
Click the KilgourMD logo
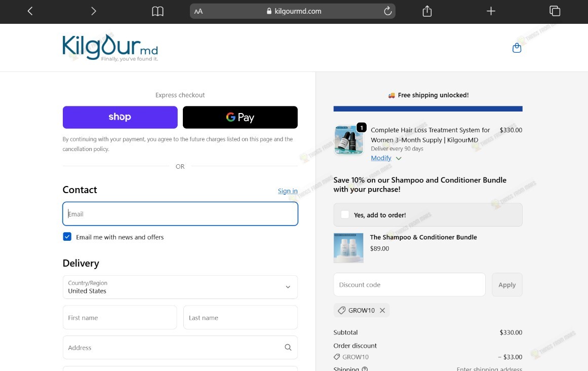110,48
